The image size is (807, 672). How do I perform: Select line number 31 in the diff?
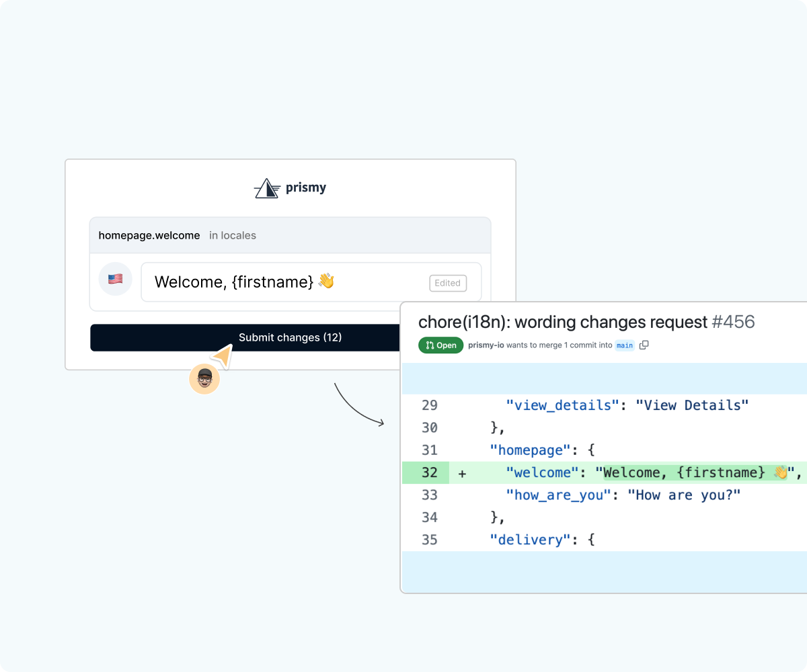click(x=429, y=450)
